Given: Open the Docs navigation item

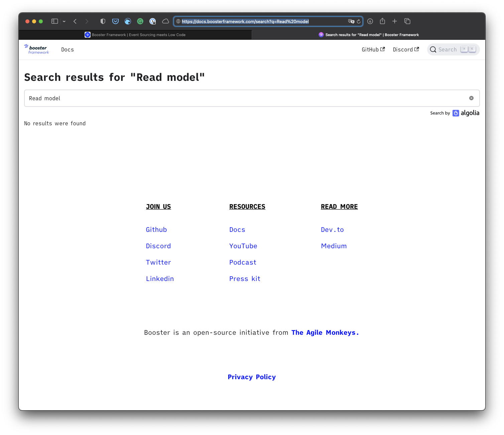Looking at the screenshot, I should [x=68, y=49].
